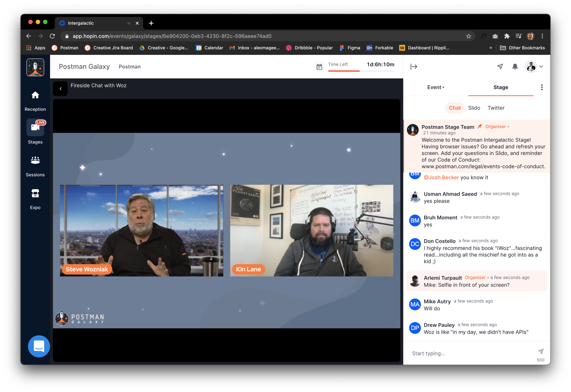
Task: Open the browser Extensions puzzle icon
Action: coord(507,36)
